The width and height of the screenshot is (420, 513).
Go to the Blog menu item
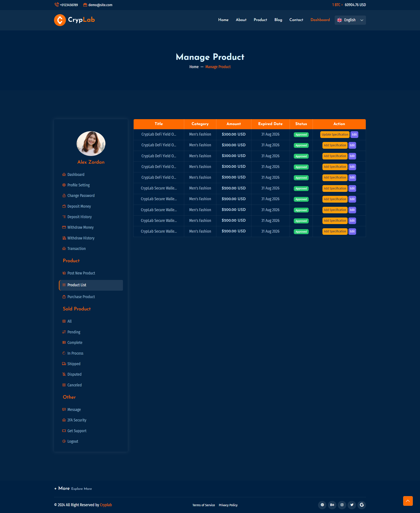[x=278, y=20]
